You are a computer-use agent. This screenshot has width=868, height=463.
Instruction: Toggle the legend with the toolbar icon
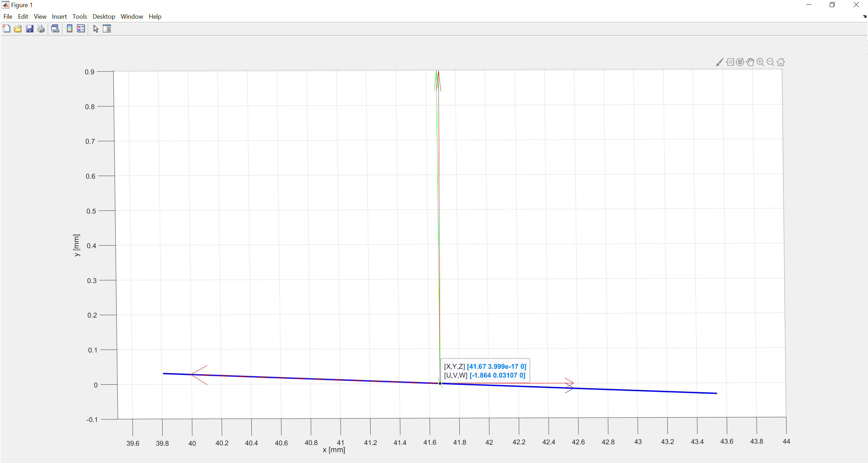click(81, 29)
